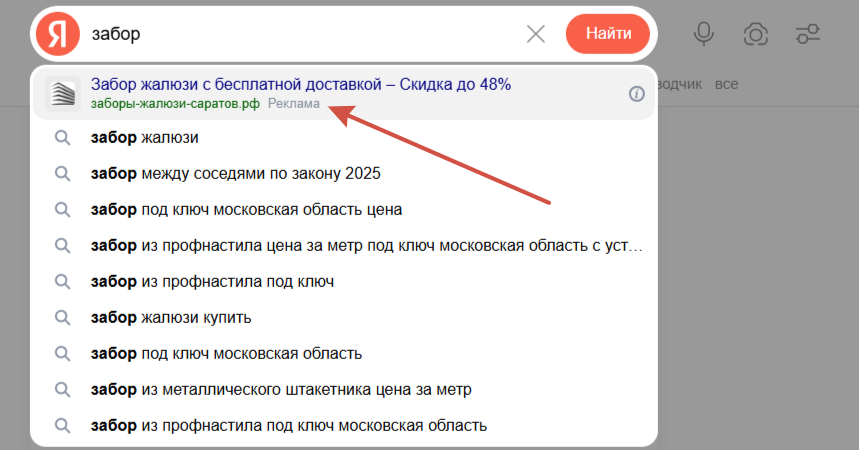
Task: Choose suggestion забор из профнастила под ключ
Action: click(x=212, y=282)
